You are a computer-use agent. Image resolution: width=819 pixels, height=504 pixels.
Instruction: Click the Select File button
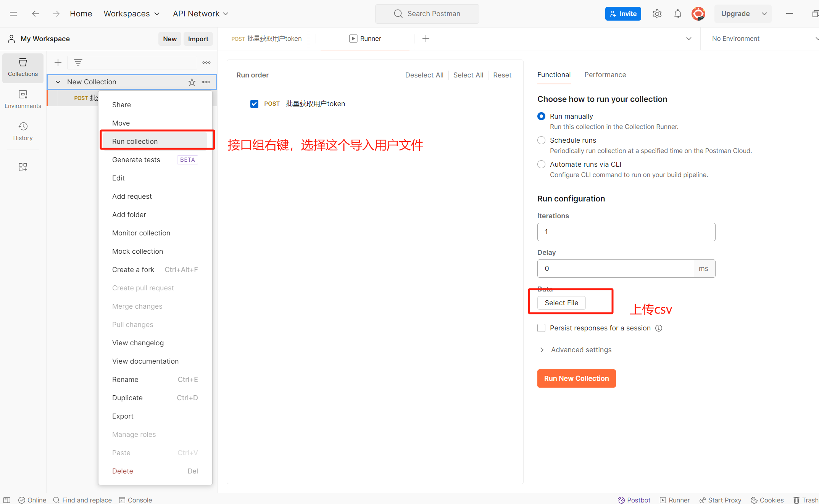(x=561, y=303)
